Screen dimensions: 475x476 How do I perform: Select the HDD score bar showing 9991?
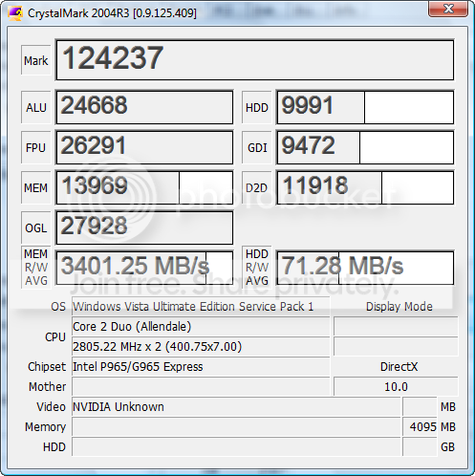coord(365,107)
